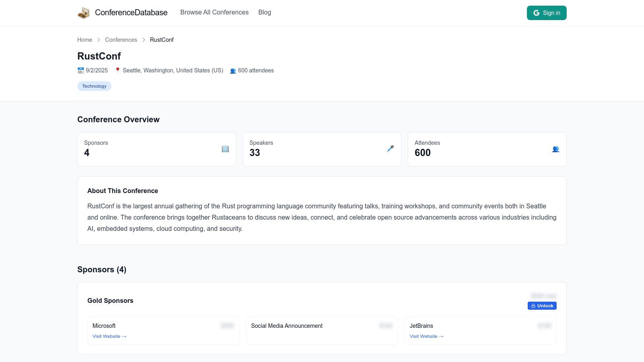Click the people icon in Attendees card
This screenshot has width=644, height=362.
(x=555, y=149)
